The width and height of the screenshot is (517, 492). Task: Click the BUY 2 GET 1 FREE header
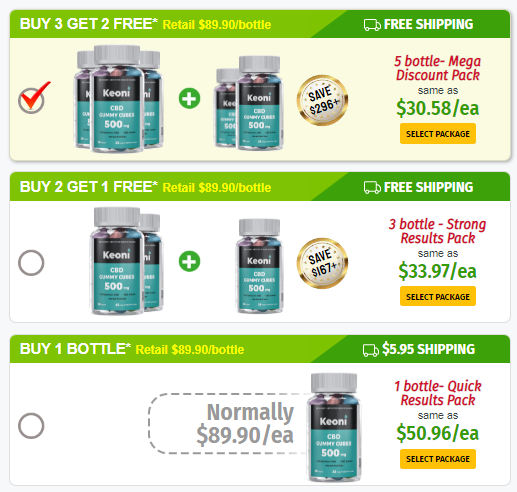pyautogui.click(x=89, y=187)
